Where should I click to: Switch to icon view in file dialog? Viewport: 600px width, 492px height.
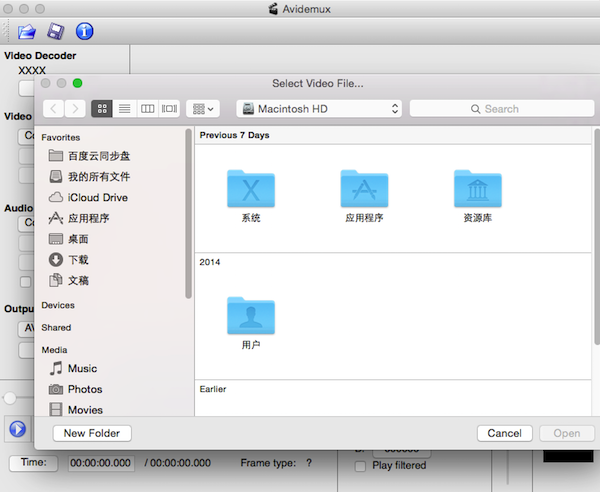coord(102,108)
